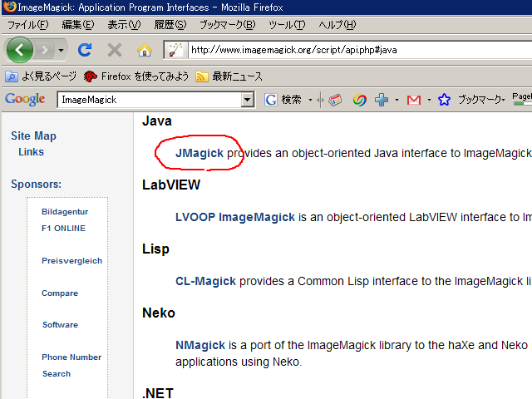Open the Bildagentur sponsor link

coord(65,212)
